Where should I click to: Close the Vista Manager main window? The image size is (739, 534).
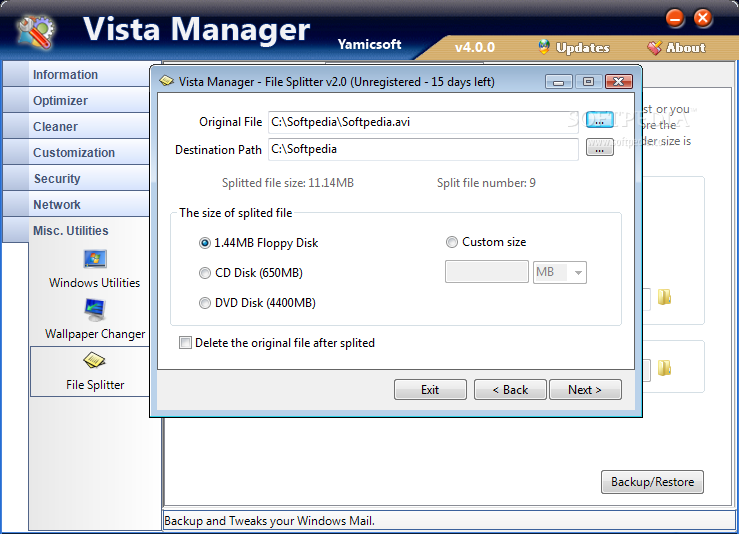(x=703, y=19)
